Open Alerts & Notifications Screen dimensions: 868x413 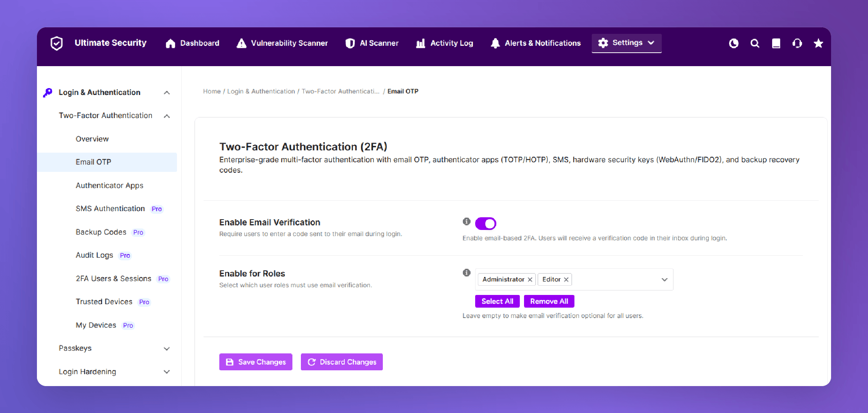pyautogui.click(x=536, y=43)
